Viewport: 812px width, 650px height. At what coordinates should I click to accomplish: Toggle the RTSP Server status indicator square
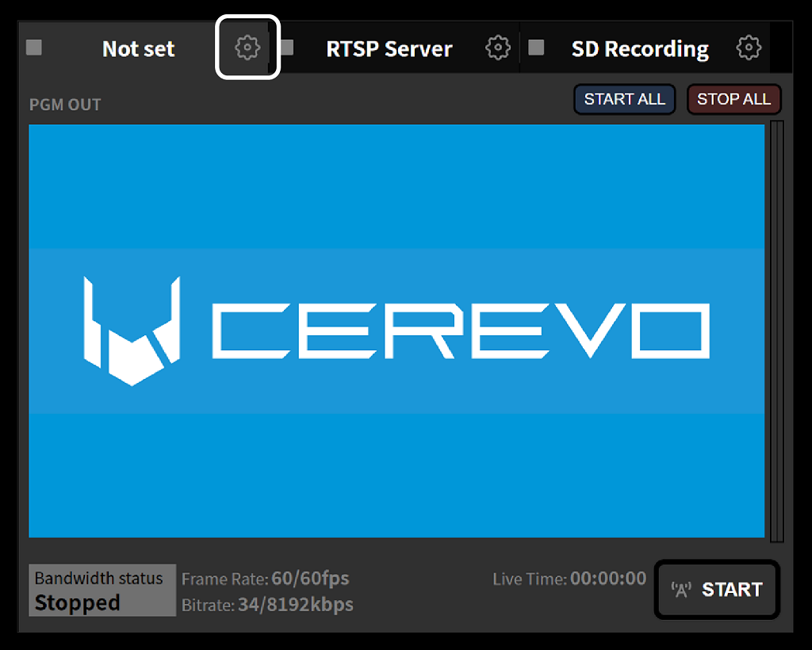[286, 48]
